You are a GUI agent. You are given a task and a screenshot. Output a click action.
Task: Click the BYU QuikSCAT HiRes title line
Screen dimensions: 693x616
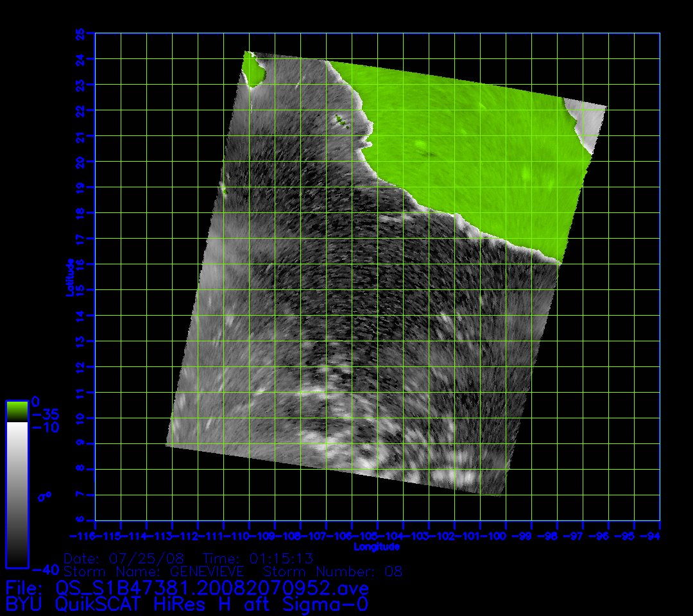[187, 604]
